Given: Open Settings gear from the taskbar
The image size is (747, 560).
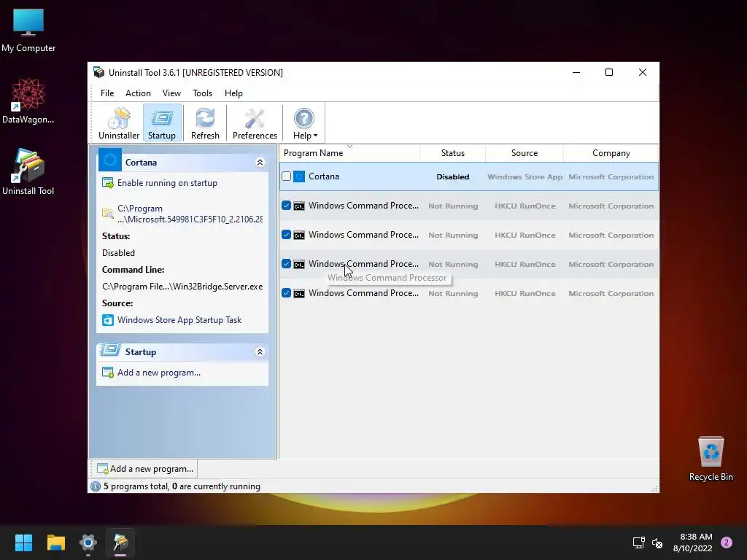Looking at the screenshot, I should point(88,542).
